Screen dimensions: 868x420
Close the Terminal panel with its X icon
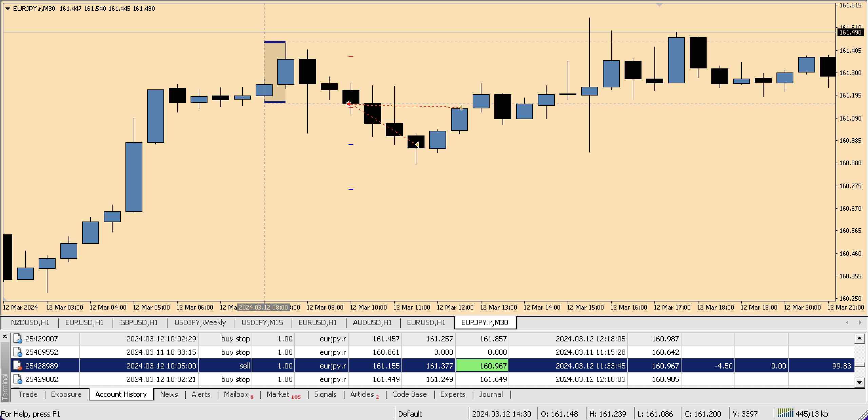5,336
